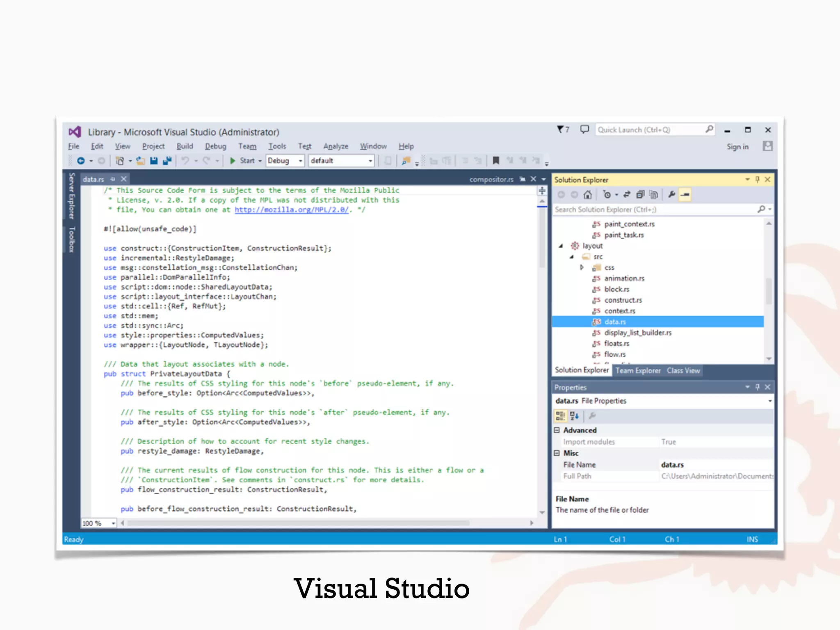Screen dimensions: 840x630
Task: Click the Navigate Backward toolbar arrow
Action: (81, 161)
